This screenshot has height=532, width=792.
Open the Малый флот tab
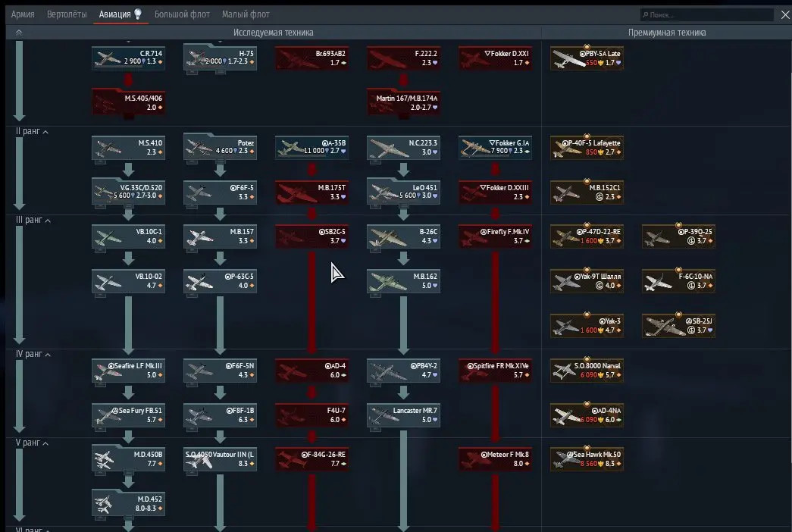point(246,14)
